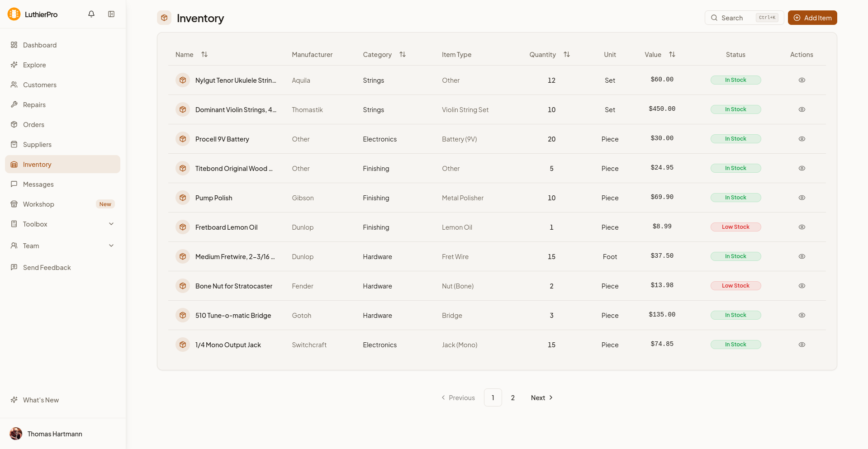Click the Status column header
The image size is (868, 449).
coord(735,54)
